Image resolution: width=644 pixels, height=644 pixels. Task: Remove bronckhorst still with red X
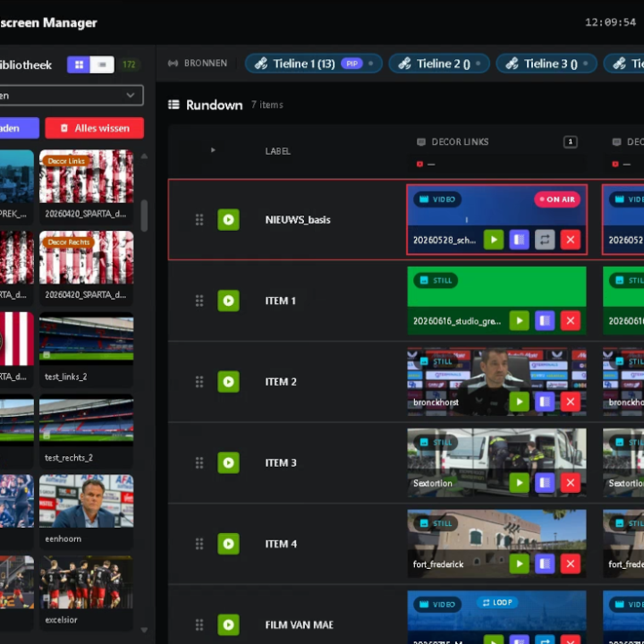571,402
